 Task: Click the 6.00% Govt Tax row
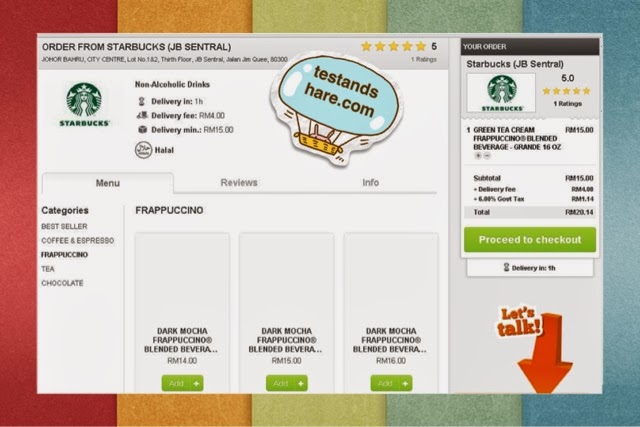(x=533, y=199)
